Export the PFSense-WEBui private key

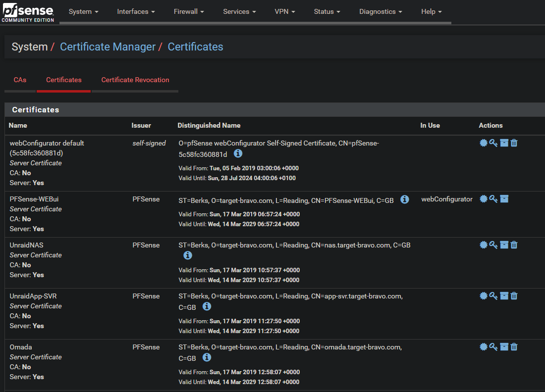tap(493, 198)
